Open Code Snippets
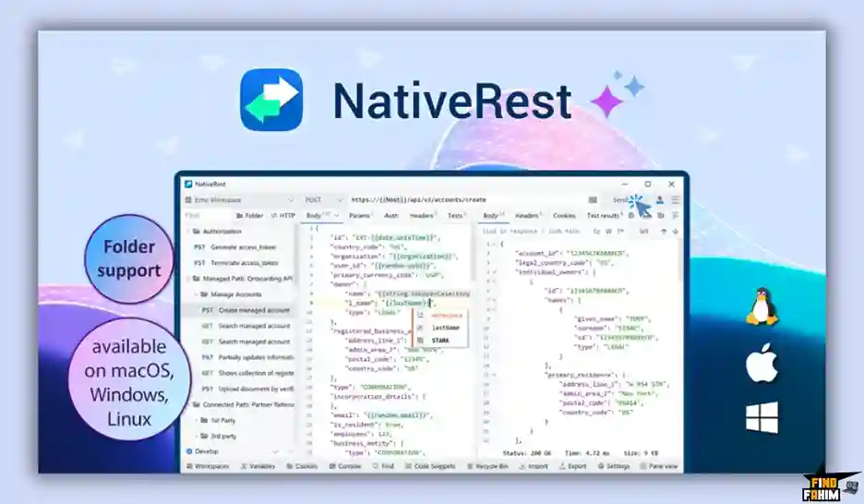 coord(430,466)
